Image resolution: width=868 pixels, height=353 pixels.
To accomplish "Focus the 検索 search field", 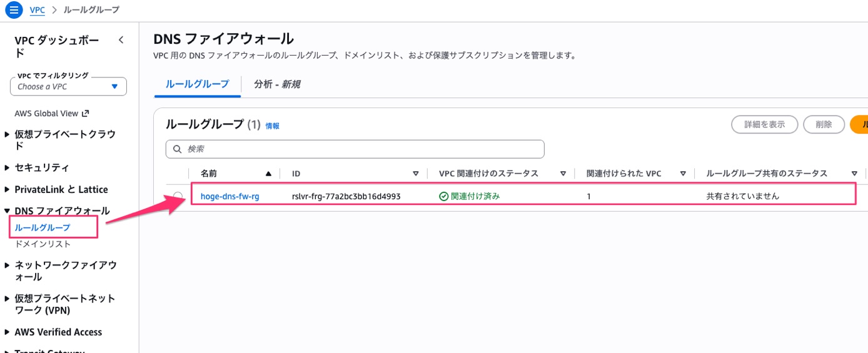I will pos(355,149).
